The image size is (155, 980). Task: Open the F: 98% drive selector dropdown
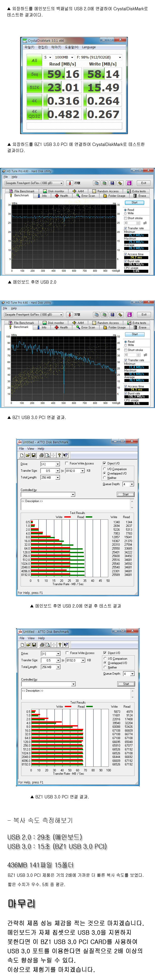[x=99, y=58]
